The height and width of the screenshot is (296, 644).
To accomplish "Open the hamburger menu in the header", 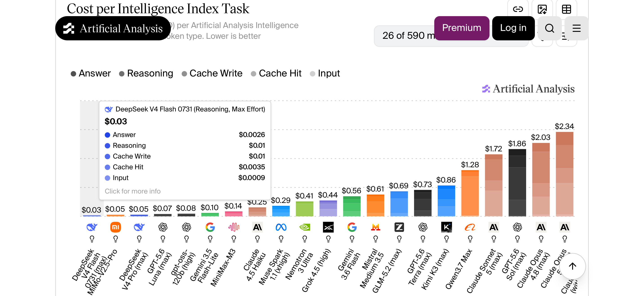I will coord(576,28).
